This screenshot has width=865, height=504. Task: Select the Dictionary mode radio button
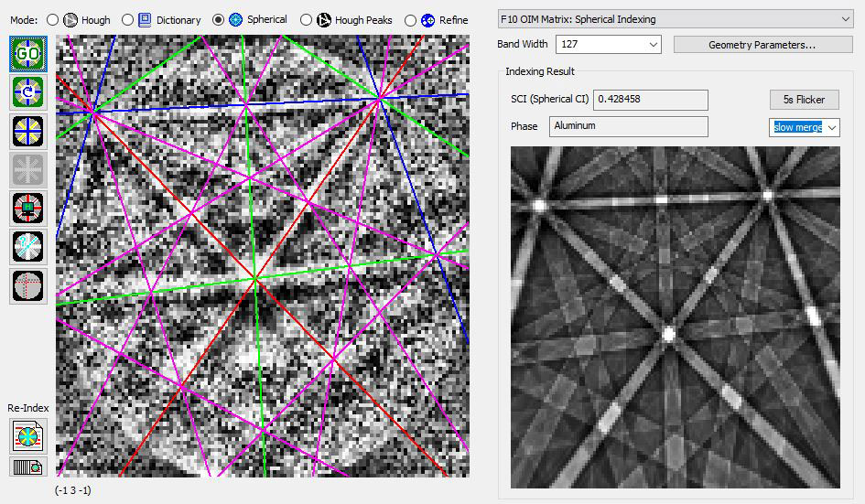pyautogui.click(x=127, y=19)
